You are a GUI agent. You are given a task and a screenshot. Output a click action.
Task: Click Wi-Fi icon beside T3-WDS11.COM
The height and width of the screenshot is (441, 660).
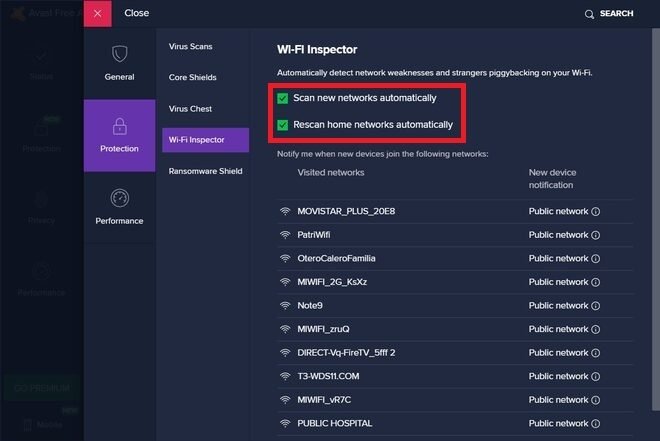[x=285, y=376]
